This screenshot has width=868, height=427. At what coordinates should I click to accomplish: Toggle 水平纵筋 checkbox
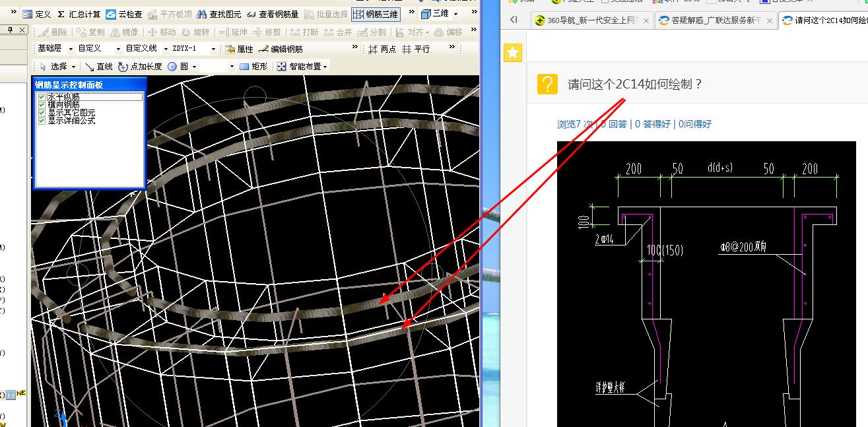point(42,97)
